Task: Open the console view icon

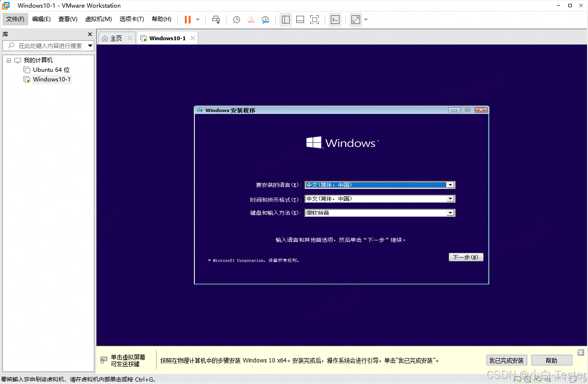Action: click(336, 20)
